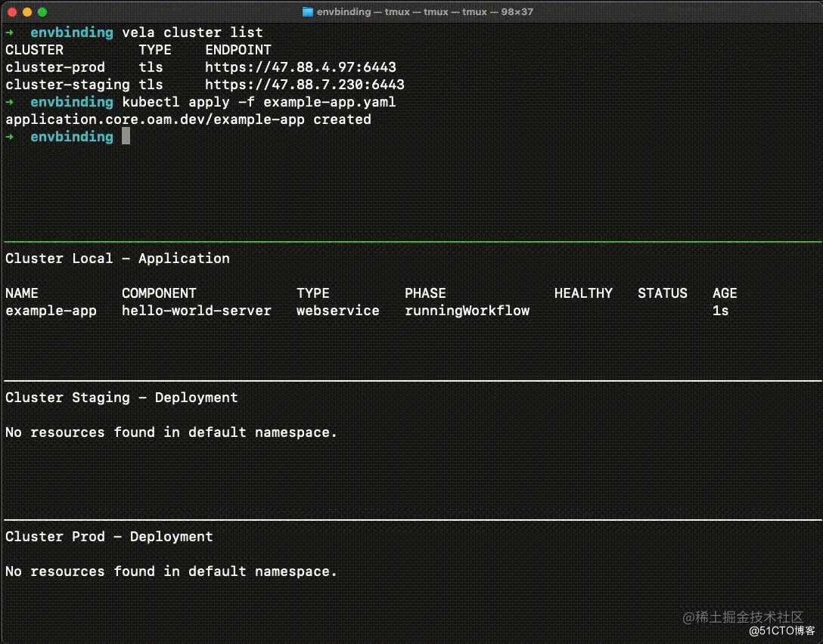The height and width of the screenshot is (644, 823).
Task: Click the green zoom window button
Action: click(42, 11)
